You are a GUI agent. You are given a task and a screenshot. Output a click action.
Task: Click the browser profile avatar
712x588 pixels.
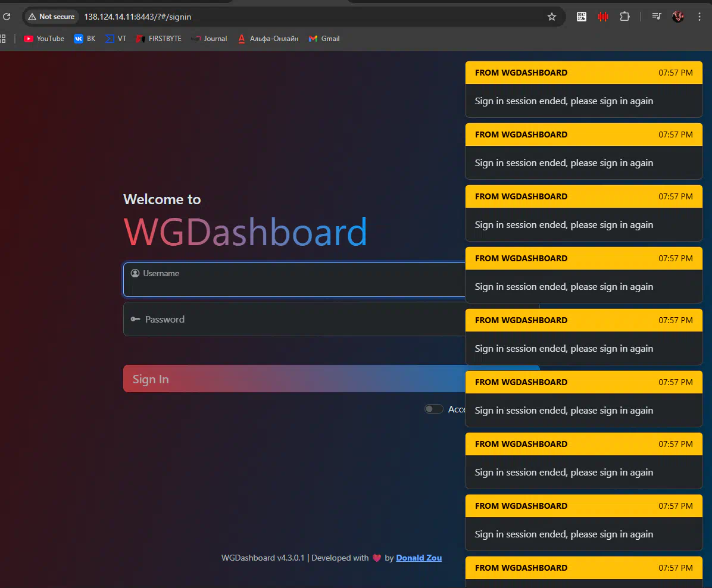pos(678,17)
